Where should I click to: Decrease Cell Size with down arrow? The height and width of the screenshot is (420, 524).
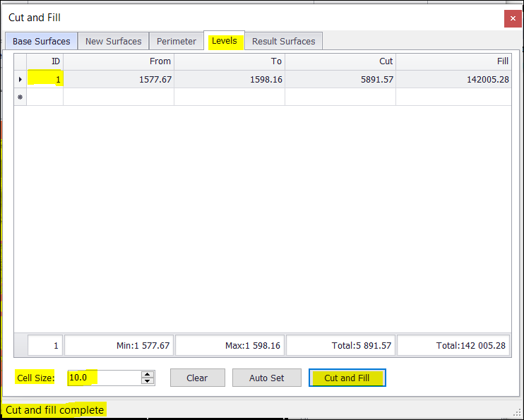click(148, 381)
